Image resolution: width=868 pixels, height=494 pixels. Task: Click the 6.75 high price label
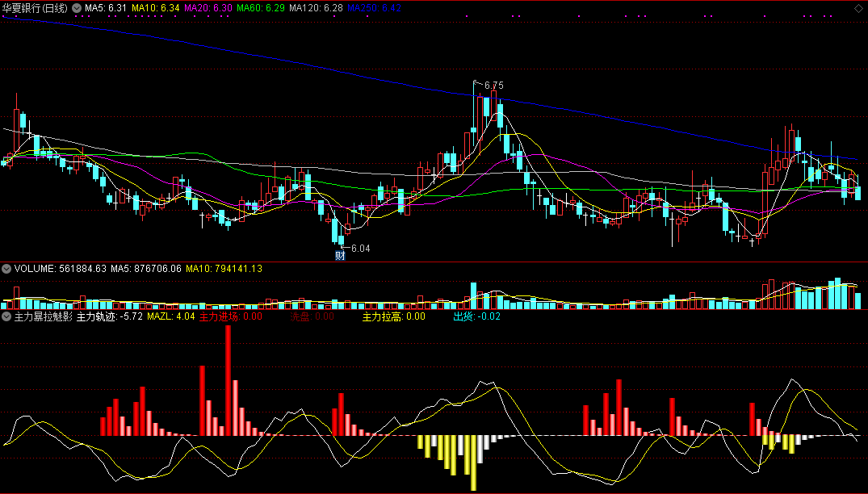[x=494, y=86]
